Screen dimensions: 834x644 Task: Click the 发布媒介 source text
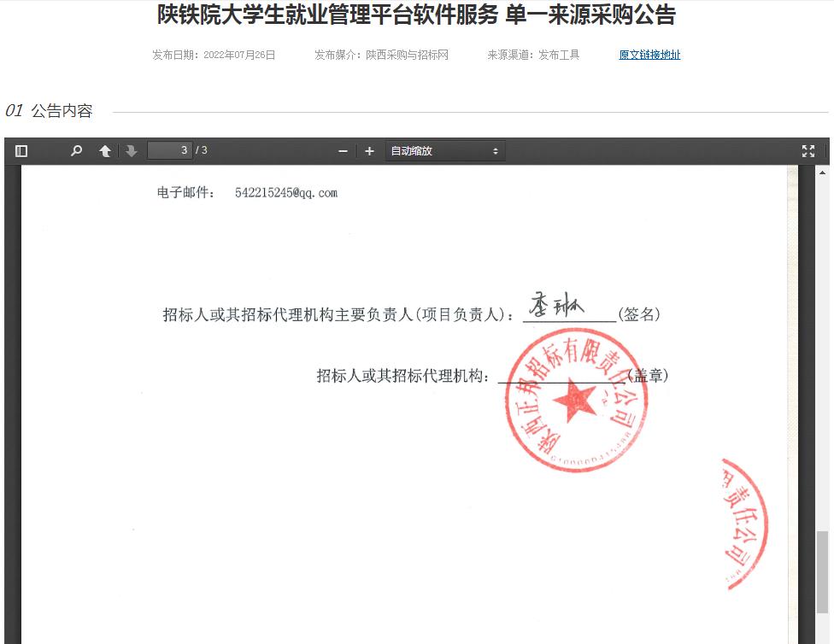click(x=381, y=55)
